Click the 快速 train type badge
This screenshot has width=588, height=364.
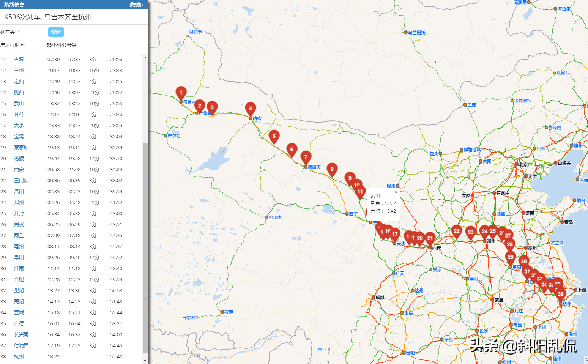point(56,32)
